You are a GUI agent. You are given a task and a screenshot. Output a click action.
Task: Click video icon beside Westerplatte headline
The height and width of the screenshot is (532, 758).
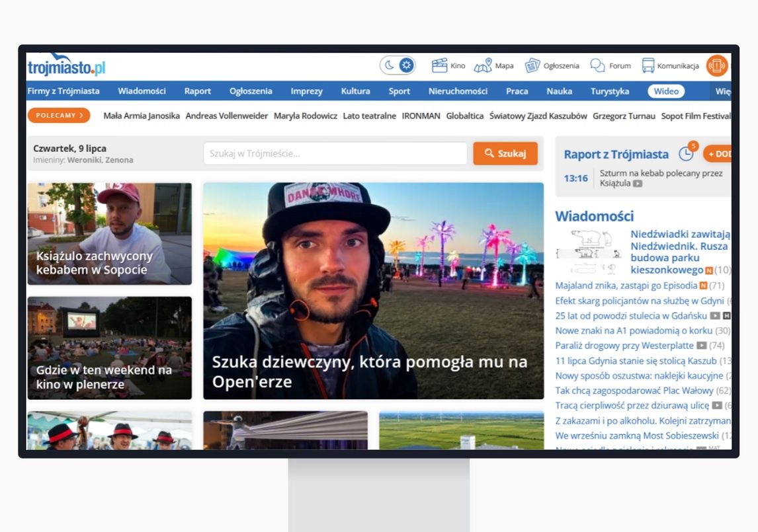[x=701, y=346]
